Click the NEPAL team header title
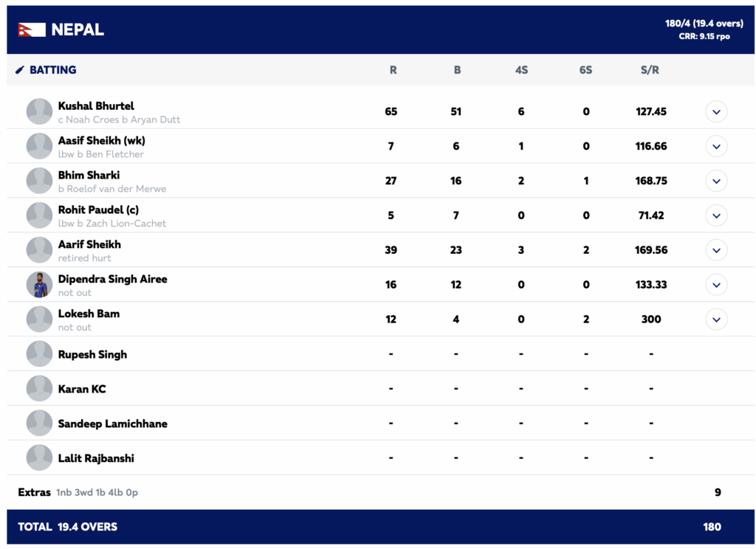 78,30
